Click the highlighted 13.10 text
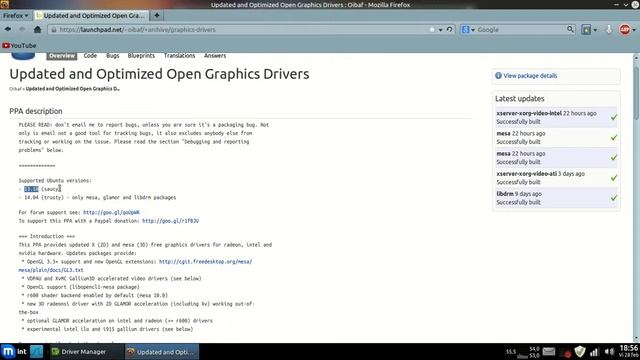Viewport: 640px width, 360px height. (x=31, y=189)
